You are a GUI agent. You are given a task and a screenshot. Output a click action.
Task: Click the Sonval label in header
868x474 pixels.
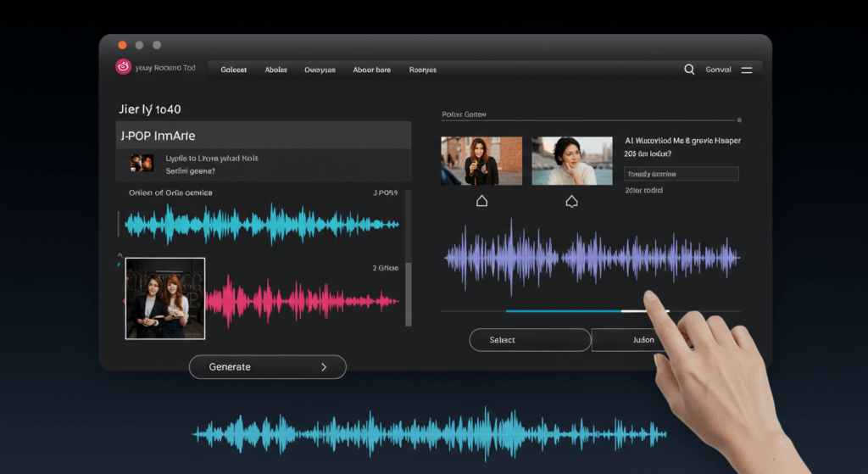718,70
